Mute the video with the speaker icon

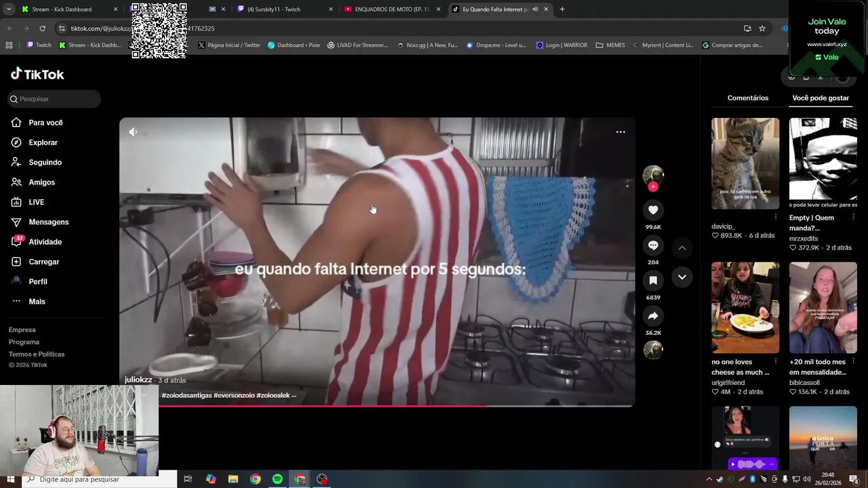tap(133, 132)
